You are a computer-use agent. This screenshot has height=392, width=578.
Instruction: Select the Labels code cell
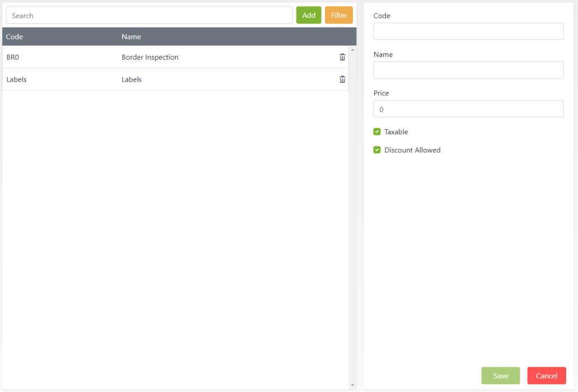click(16, 80)
